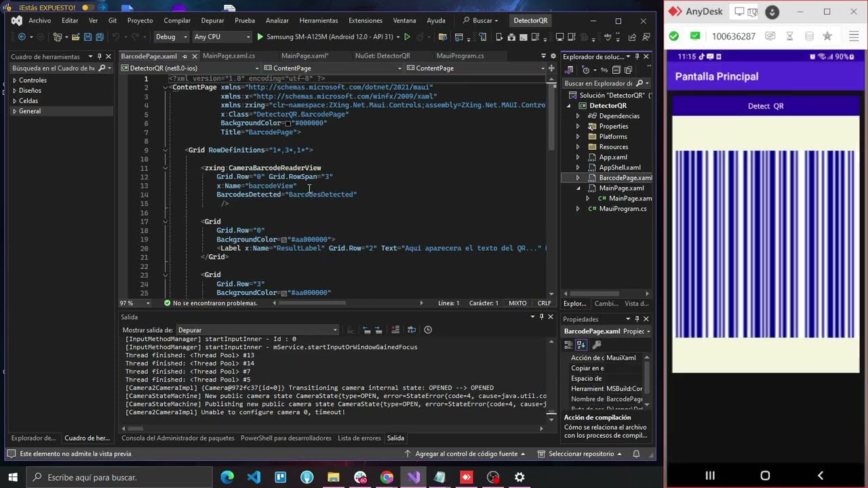Image resolution: width=868 pixels, height=488 pixels.
Task: Select BarcodePage.xaml in Solution Explorer
Action: point(625,178)
